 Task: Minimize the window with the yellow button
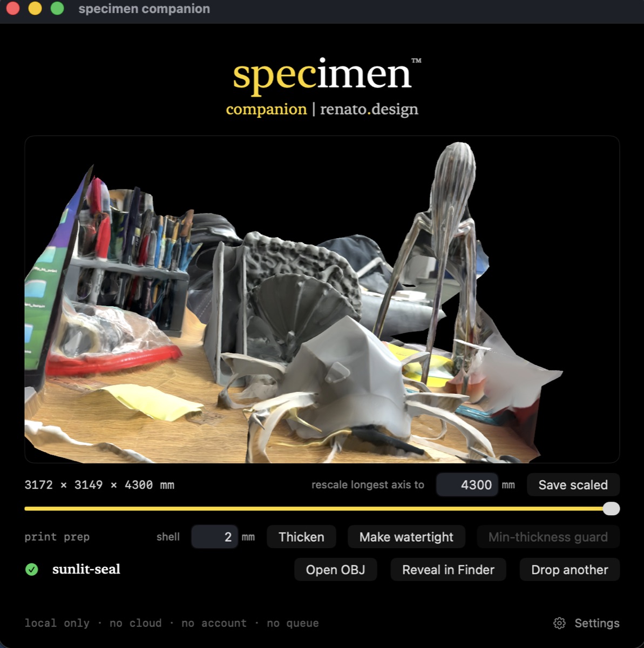(x=35, y=9)
